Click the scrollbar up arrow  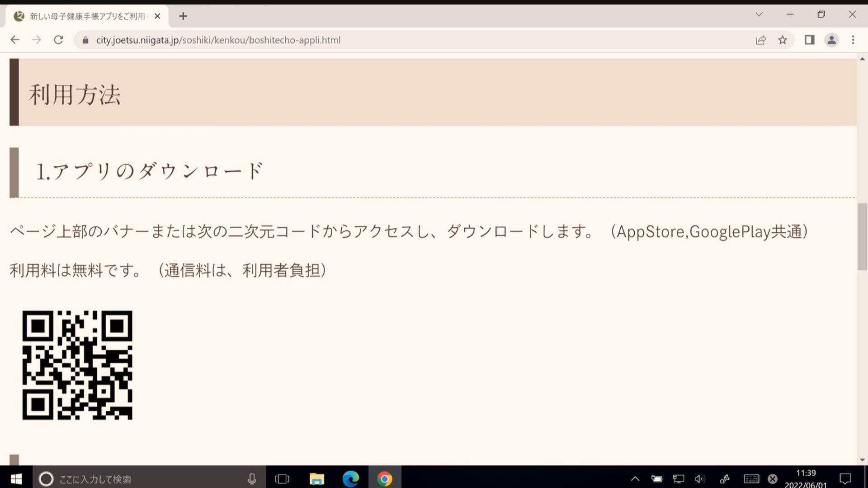[862, 59]
